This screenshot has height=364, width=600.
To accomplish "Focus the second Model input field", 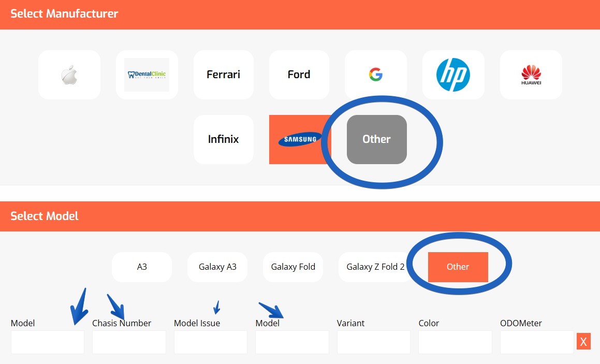I will (292, 342).
